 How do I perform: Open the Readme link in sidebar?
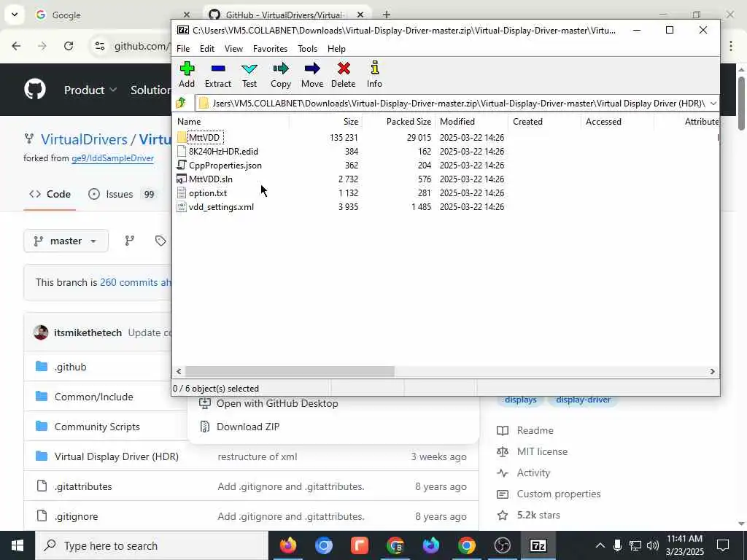click(535, 430)
